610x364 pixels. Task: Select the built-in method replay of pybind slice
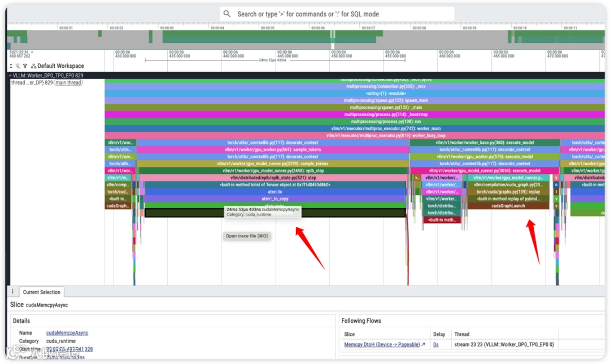pyautogui.click(x=508, y=199)
